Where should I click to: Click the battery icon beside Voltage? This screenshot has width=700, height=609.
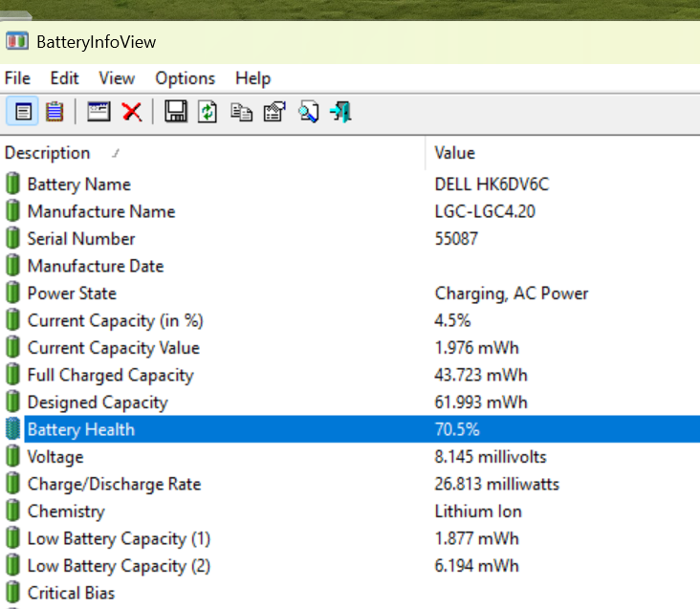[x=13, y=456]
